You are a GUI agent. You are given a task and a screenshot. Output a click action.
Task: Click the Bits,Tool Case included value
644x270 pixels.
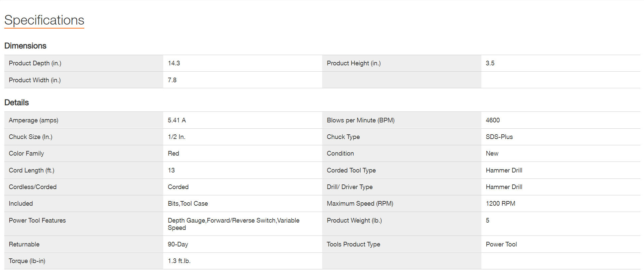point(187,203)
